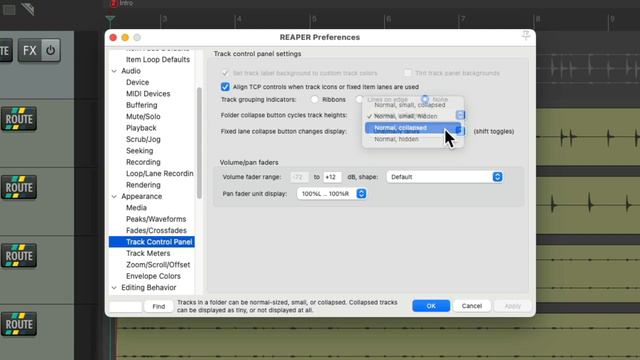Minimize the Preferences window with yellow button
Screen dimensions: 640x360
pos(125,38)
